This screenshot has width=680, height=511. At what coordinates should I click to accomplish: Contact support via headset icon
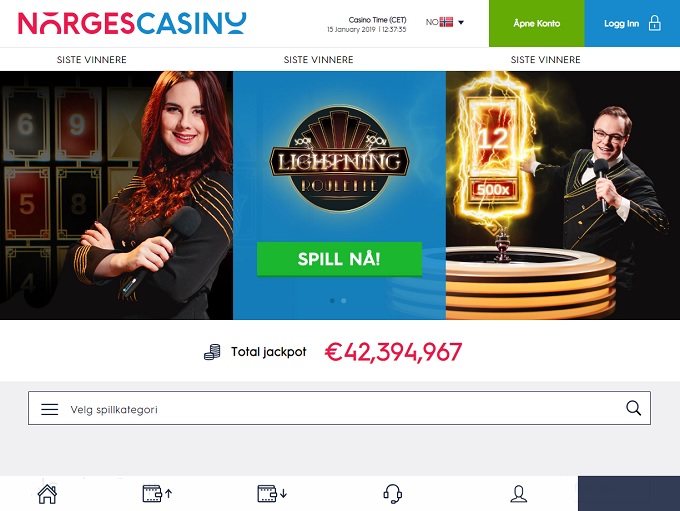tap(392, 494)
